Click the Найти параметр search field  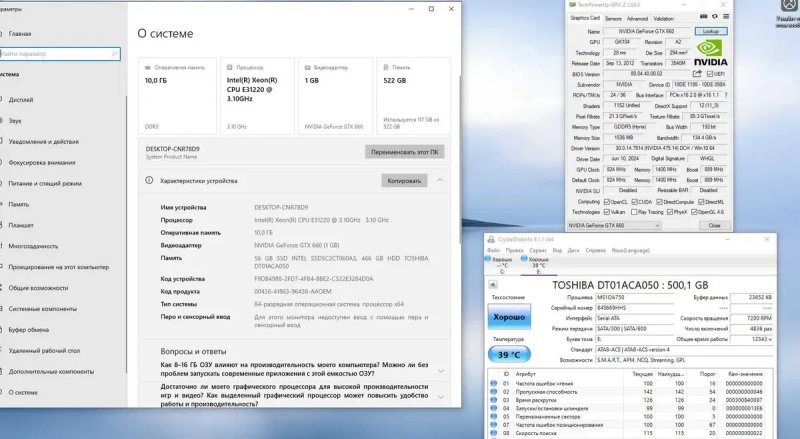(60, 54)
